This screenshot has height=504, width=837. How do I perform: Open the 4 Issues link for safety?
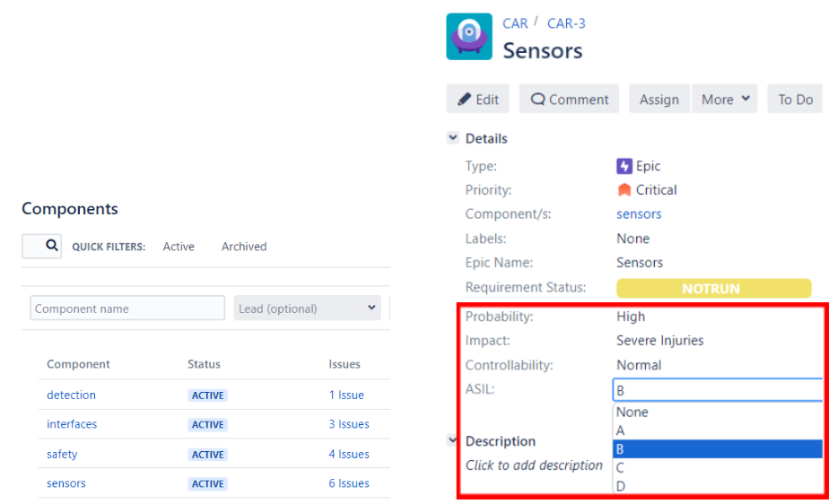349,454
